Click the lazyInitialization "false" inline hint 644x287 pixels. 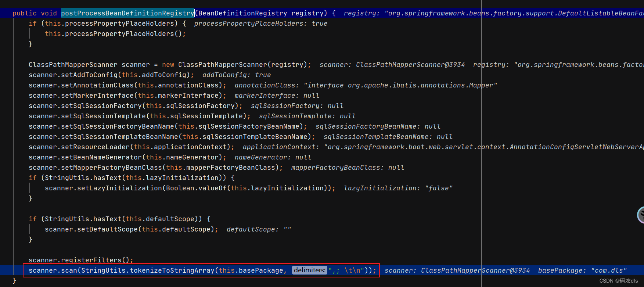click(398, 188)
